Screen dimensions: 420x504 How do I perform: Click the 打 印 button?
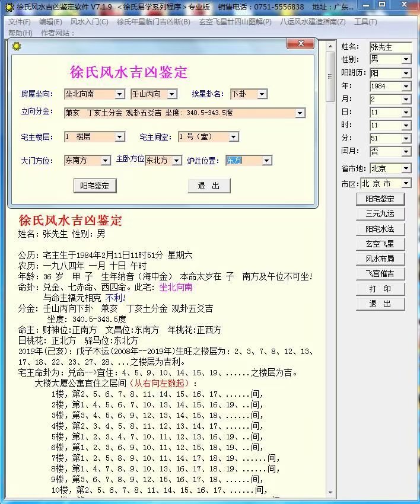(x=380, y=289)
